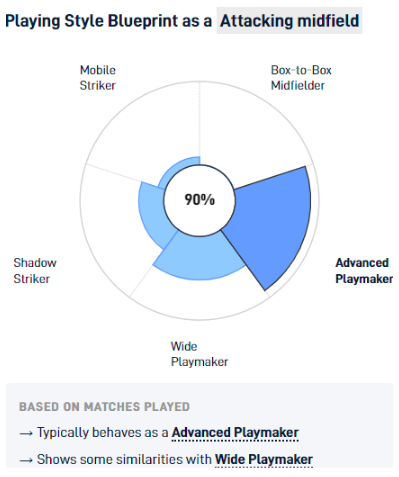Open the underlined Wide Playmaker link
Screen dimensions: 399x477
click(x=264, y=459)
